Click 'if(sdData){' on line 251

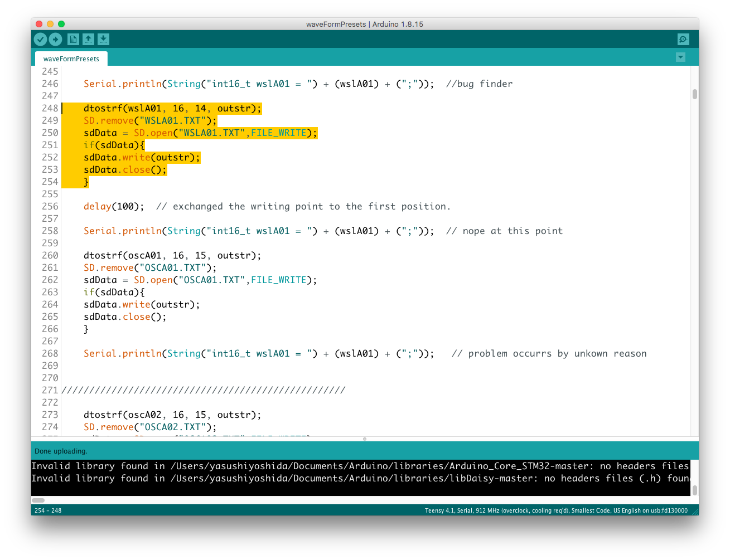pos(114,145)
